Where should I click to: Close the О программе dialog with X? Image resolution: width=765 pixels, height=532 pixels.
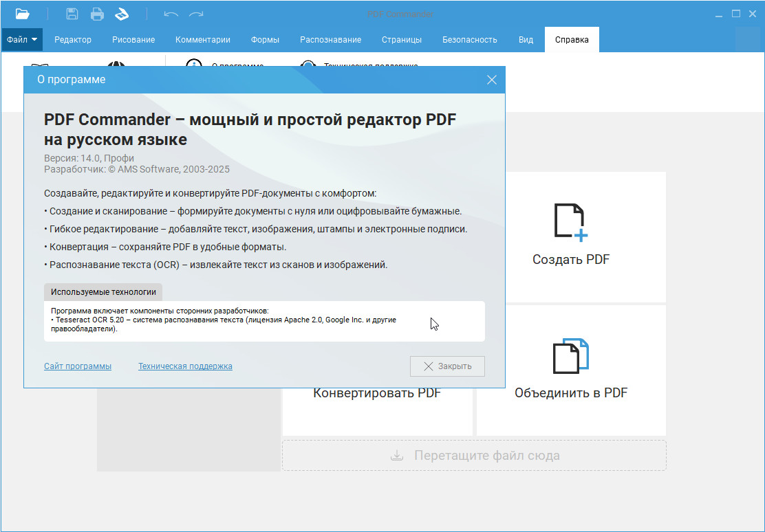coord(491,80)
